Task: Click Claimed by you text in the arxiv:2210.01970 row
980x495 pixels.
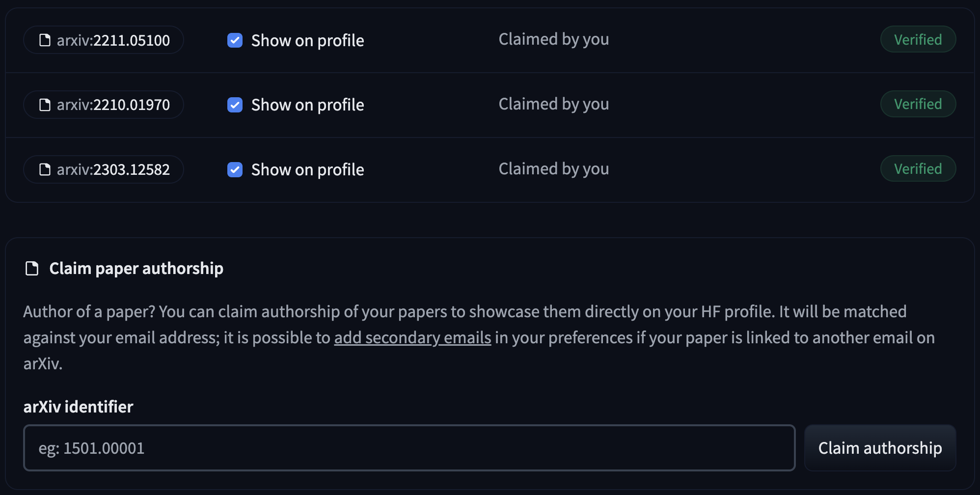Action: point(553,104)
